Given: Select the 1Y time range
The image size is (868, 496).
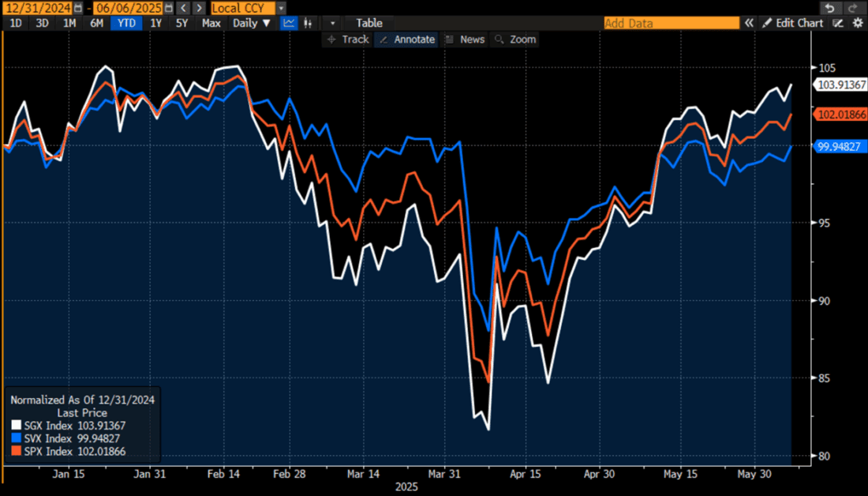Looking at the screenshot, I should 156,23.
